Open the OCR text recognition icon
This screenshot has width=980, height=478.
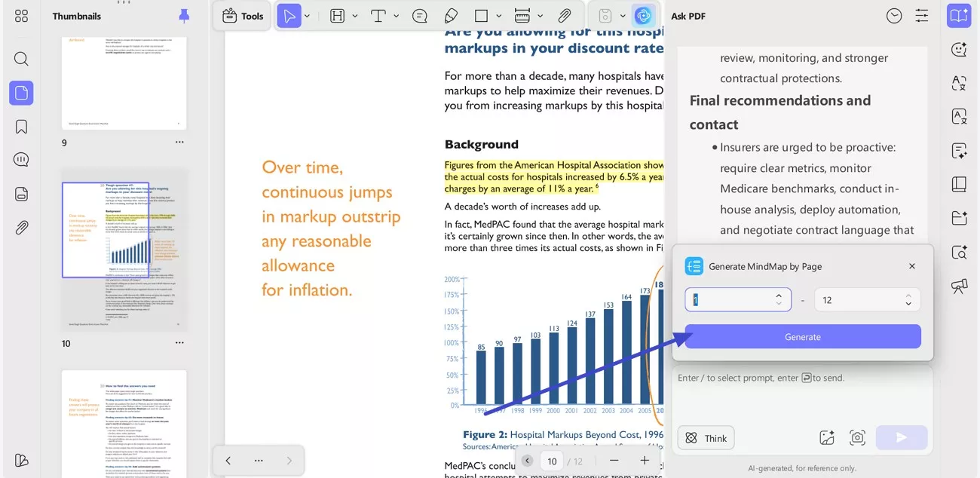[x=959, y=117]
